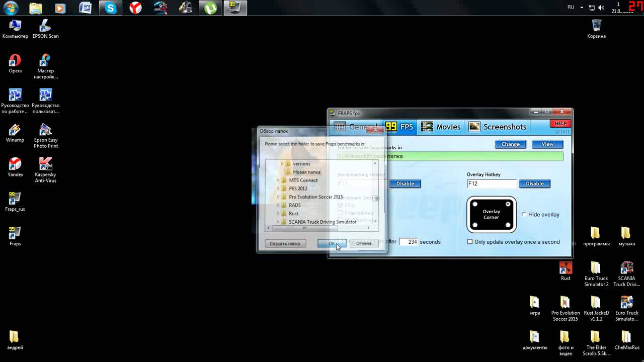Open the Windows Start menu
This screenshot has height=362, width=644.
coord(11,8)
